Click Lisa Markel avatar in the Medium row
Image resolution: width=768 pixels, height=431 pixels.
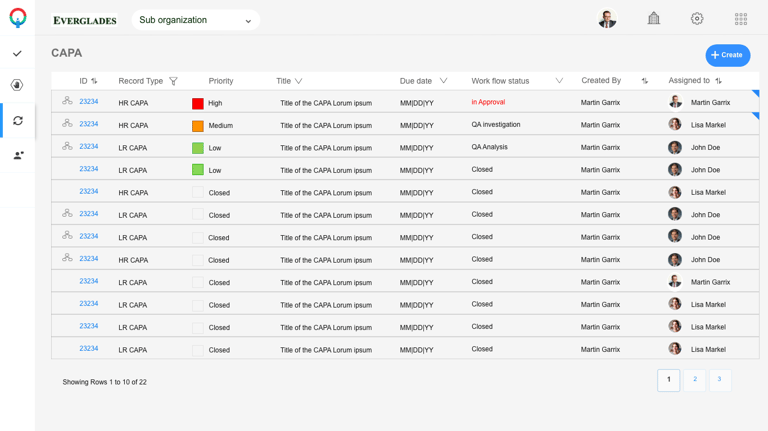tap(675, 124)
